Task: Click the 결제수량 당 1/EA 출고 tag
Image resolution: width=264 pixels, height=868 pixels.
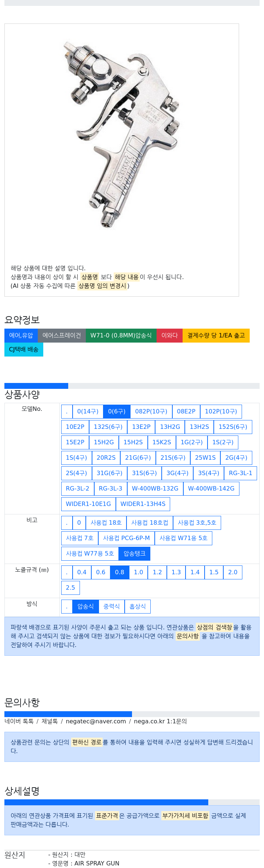Action: 216,336
